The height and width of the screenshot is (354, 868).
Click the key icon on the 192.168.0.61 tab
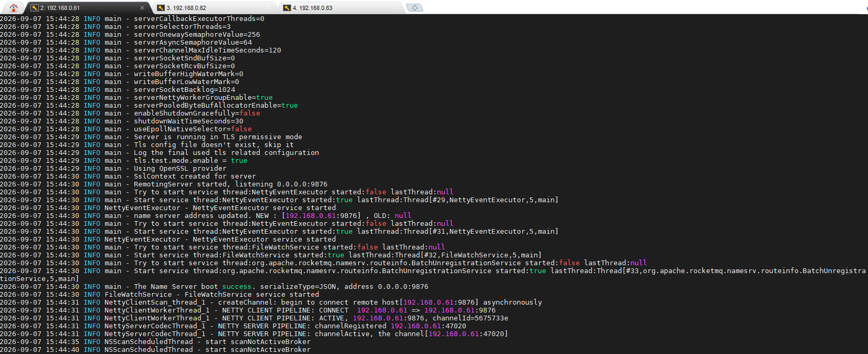[x=35, y=8]
